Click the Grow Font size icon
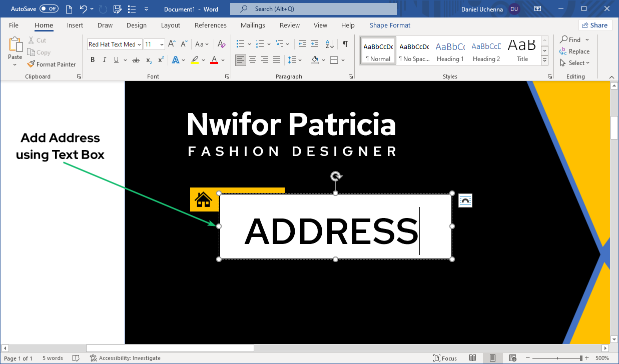The height and width of the screenshot is (364, 619). 172,44
